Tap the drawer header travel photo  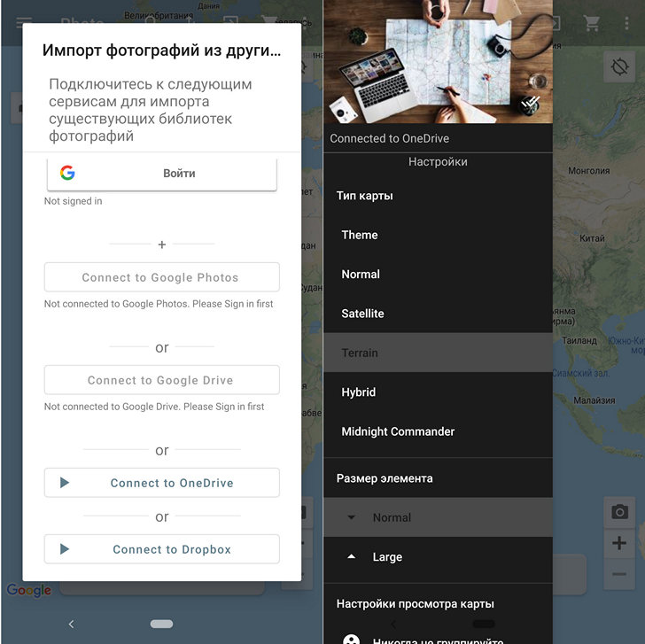[x=438, y=62]
